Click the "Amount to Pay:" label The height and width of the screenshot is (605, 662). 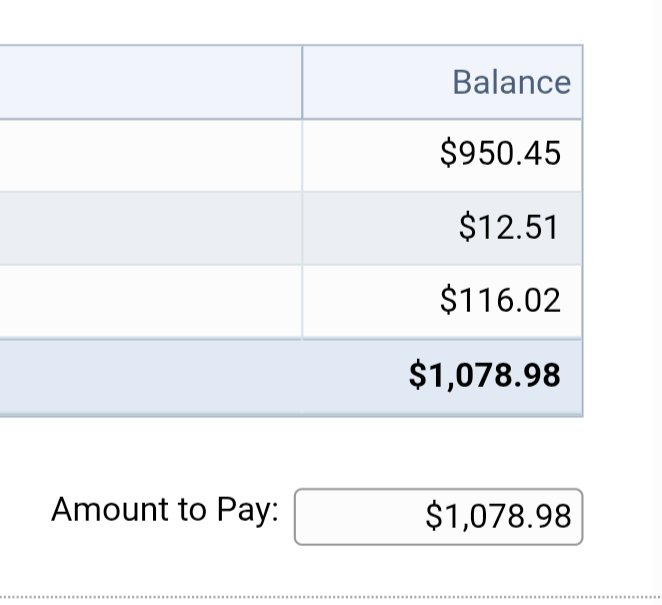(165, 511)
